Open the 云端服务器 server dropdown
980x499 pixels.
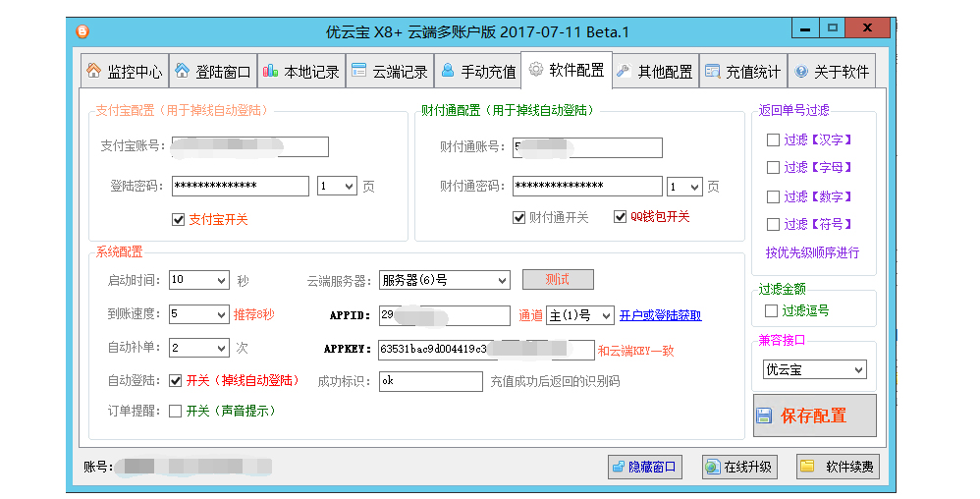tap(445, 280)
